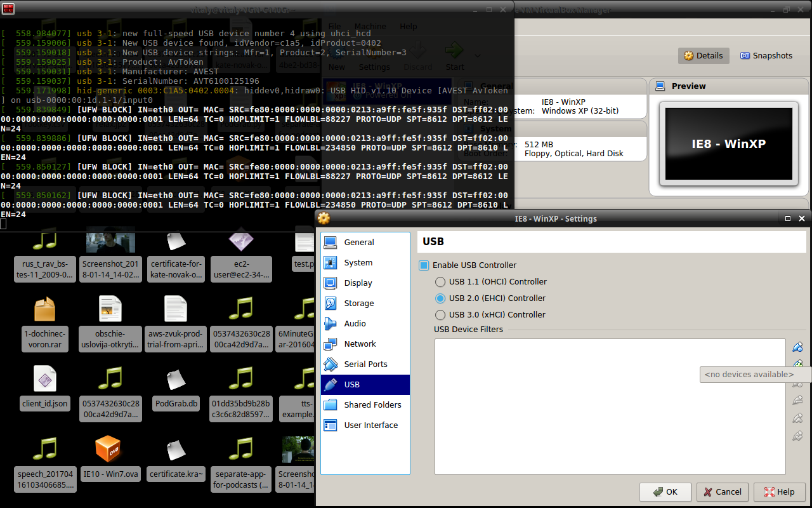The image size is (812, 508).
Task: Toggle Enable USB Controller checkbox
Action: [468, 265]
